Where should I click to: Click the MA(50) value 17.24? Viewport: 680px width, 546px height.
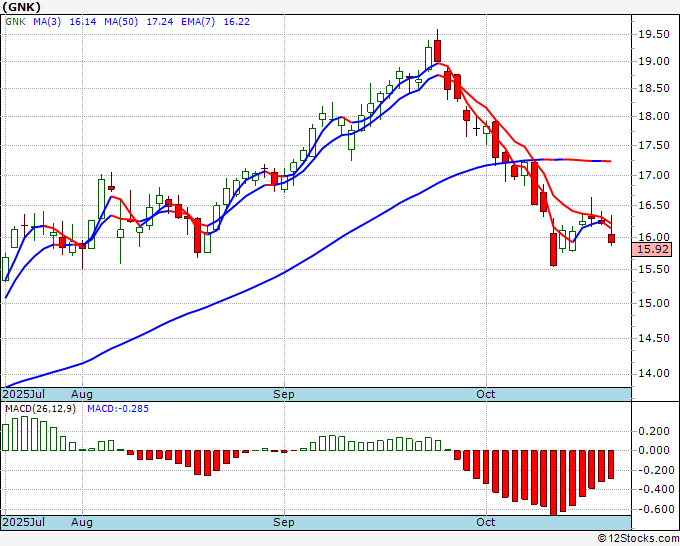tap(160, 22)
